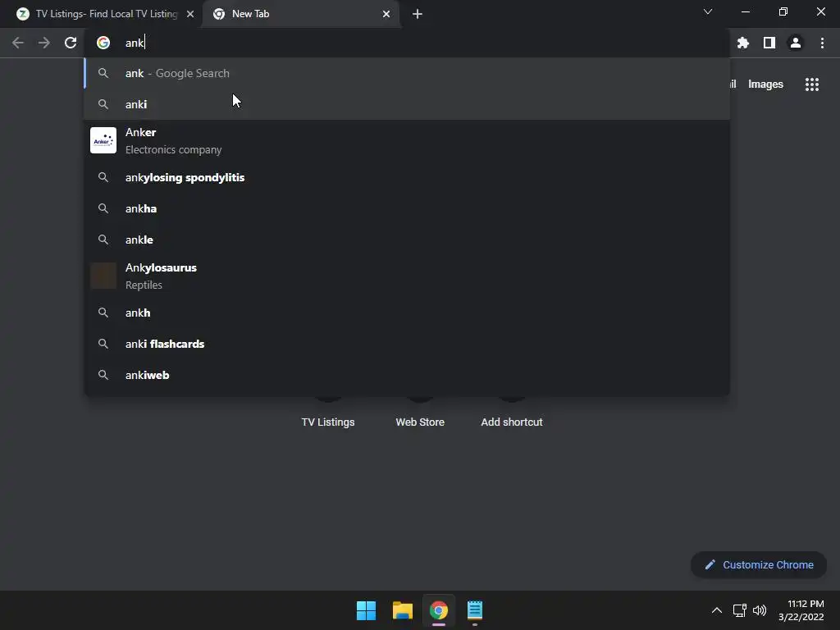The image size is (840, 630).
Task: Close the TV Listings tab
Action: (190, 14)
